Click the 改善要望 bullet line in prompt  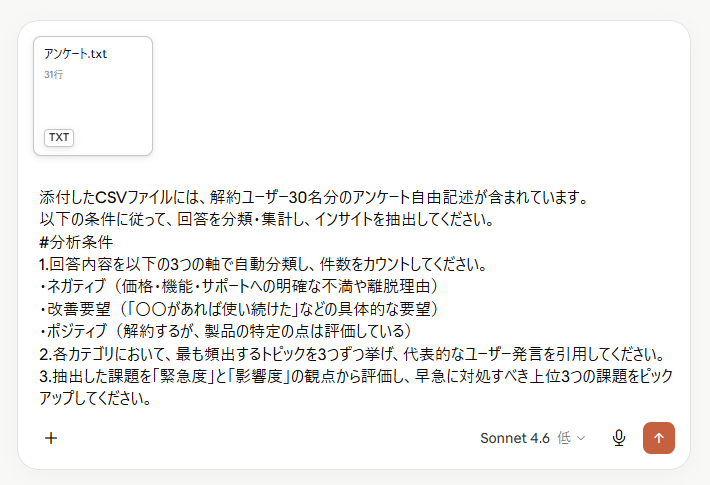pyautogui.click(x=239, y=309)
